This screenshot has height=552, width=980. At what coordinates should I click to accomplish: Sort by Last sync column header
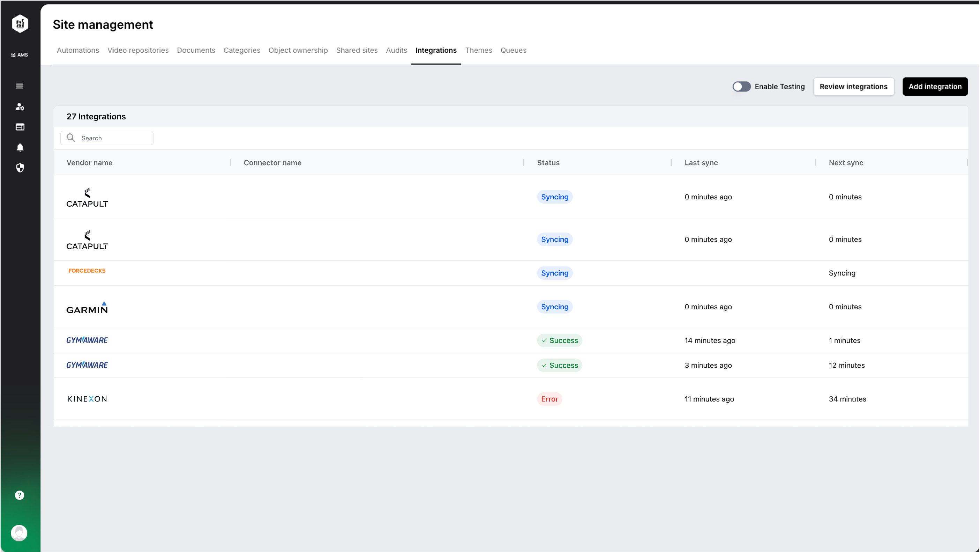coord(701,163)
